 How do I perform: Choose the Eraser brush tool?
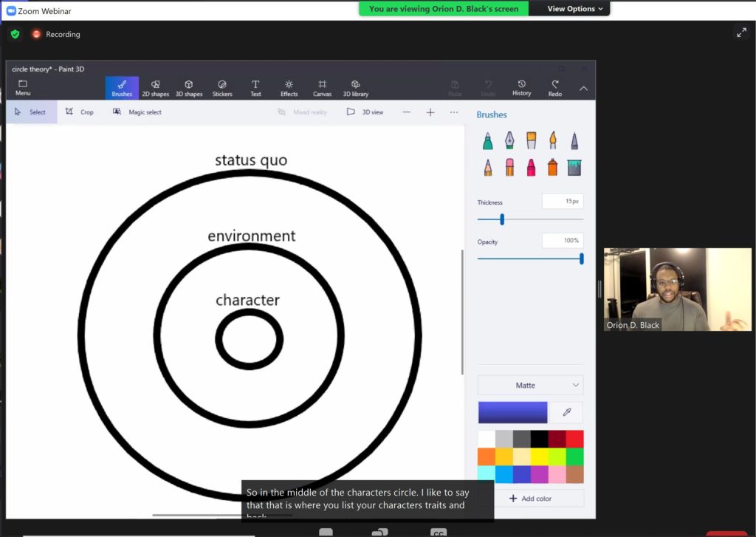509,168
